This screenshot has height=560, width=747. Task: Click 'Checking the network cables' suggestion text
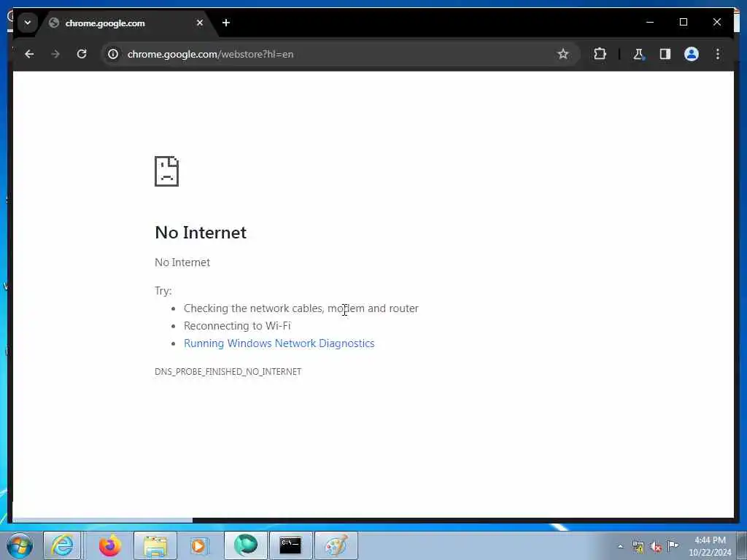[301, 308]
